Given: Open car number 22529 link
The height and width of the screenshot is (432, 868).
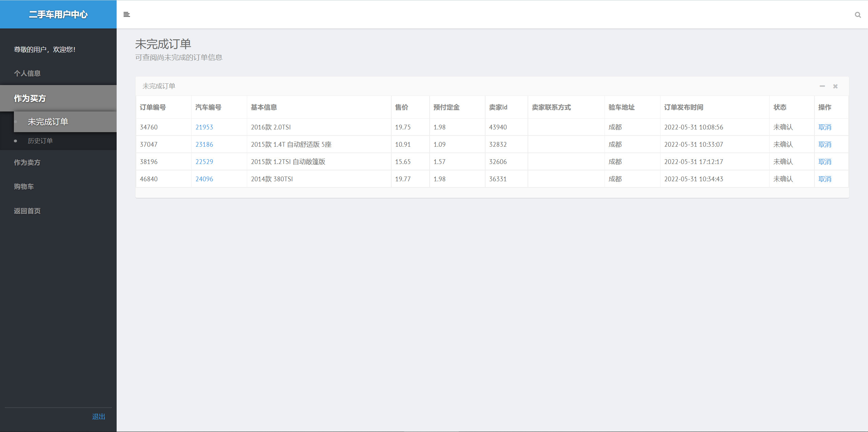Looking at the screenshot, I should coord(204,162).
